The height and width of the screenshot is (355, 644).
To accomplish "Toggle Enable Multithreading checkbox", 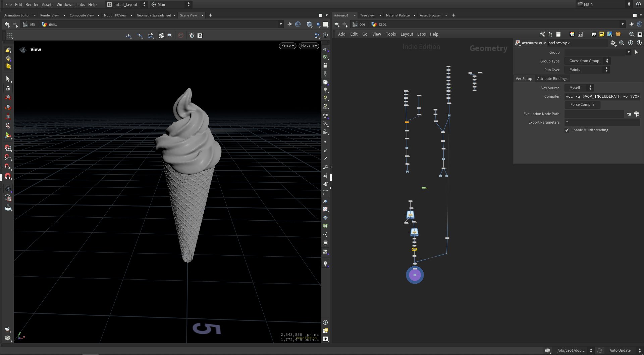I will [567, 130].
